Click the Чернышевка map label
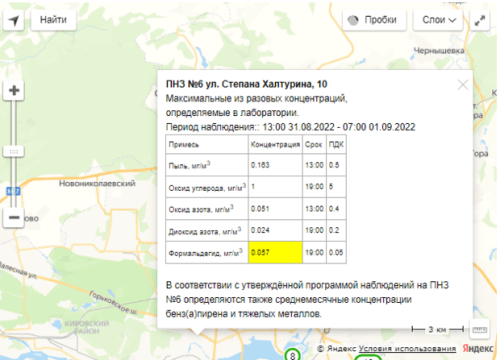Screen dimensions: 500x360 439,51
